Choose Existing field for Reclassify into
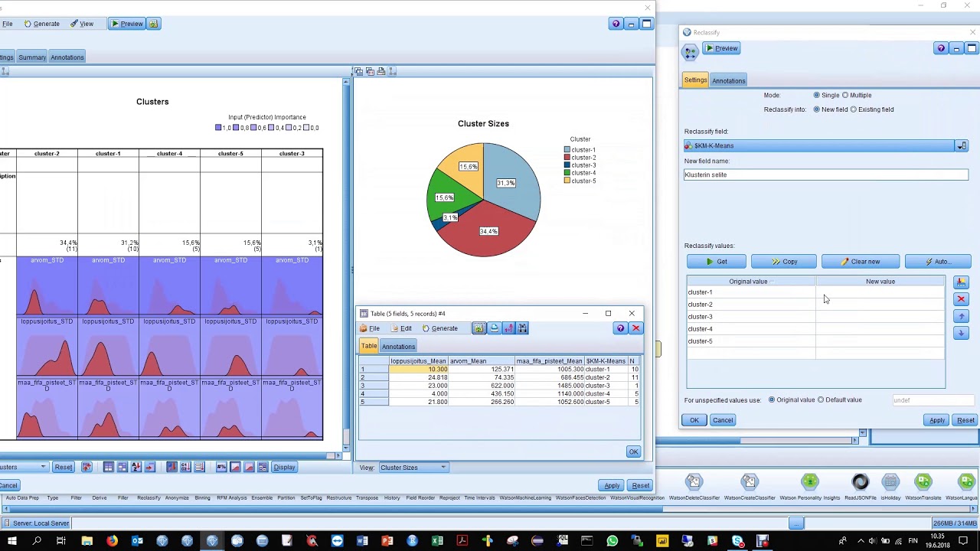 click(x=854, y=109)
